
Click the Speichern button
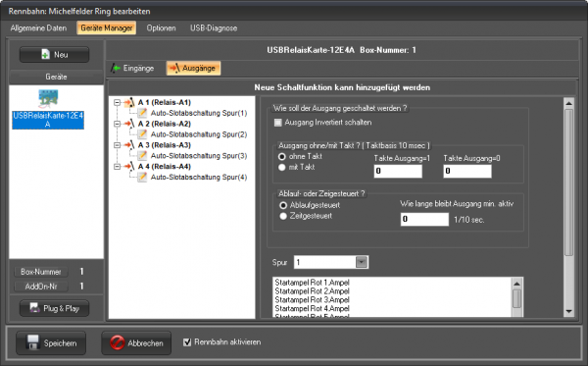click(51, 342)
